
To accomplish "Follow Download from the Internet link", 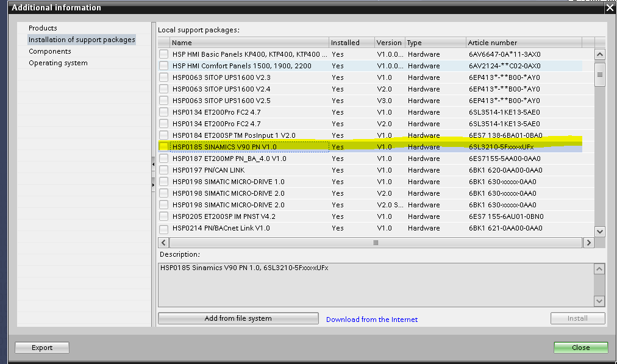I will (372, 319).
